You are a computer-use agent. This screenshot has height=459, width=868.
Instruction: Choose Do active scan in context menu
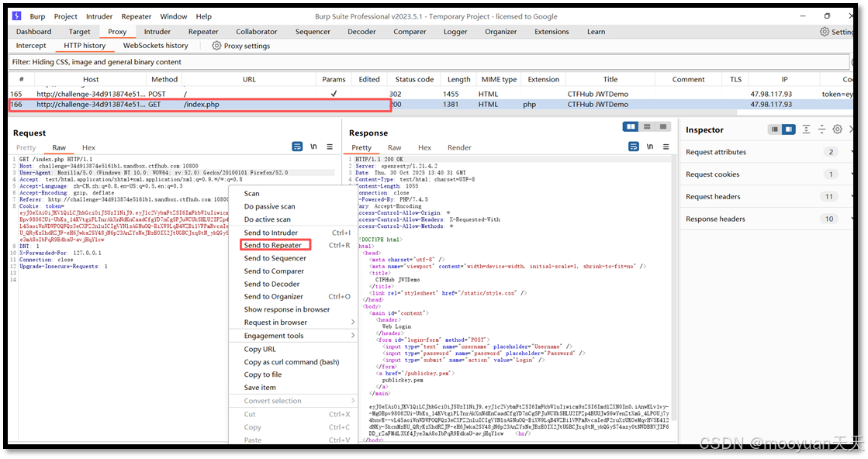coord(293,219)
